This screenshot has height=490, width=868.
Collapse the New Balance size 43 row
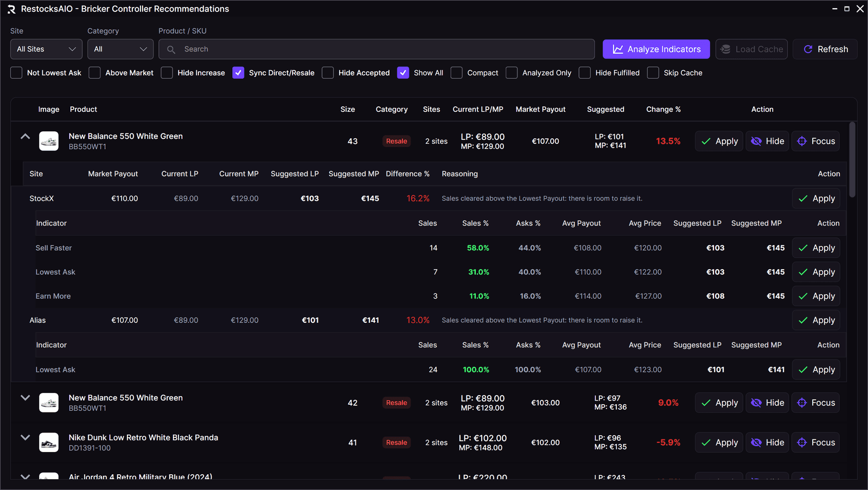25,137
